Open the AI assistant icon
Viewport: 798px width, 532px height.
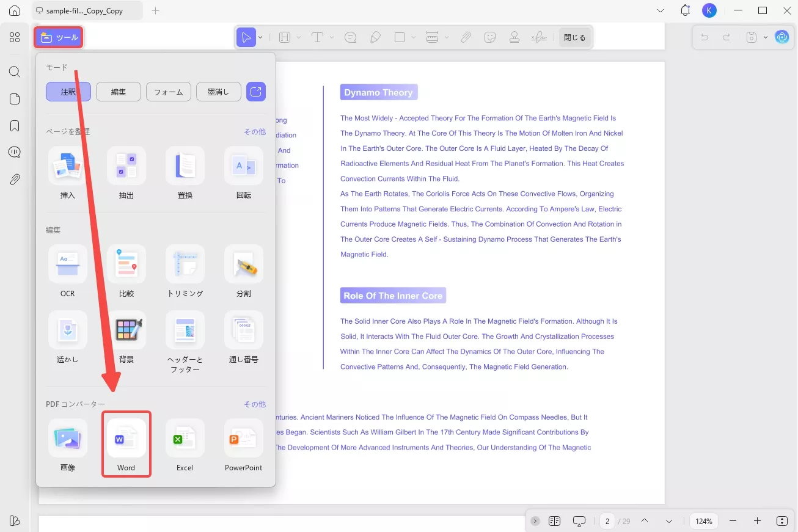coord(782,37)
